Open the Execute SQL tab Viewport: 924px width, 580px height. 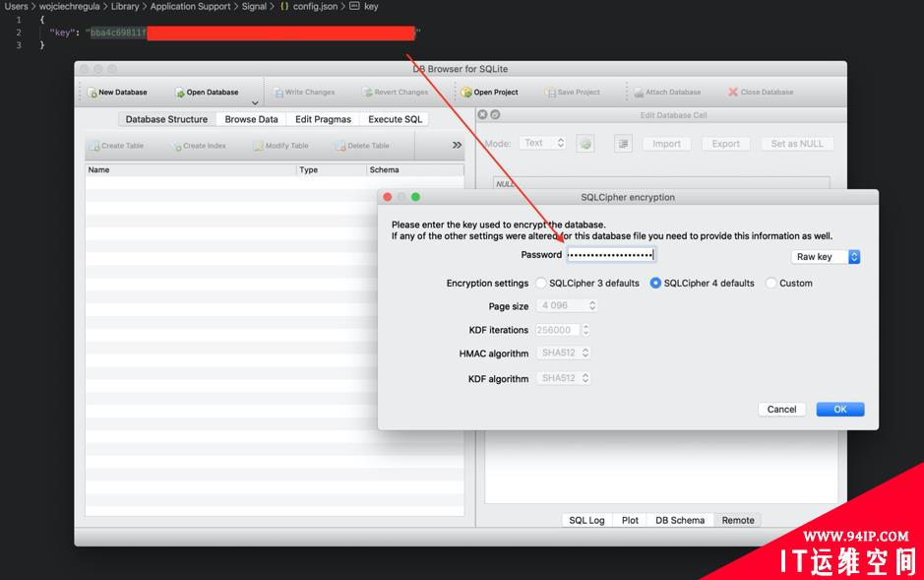coord(395,119)
